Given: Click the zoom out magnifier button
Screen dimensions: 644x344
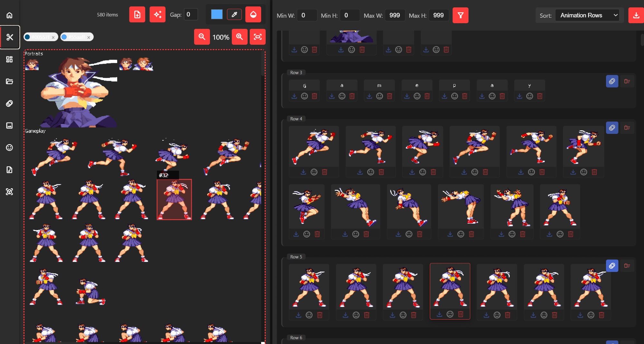Looking at the screenshot, I should click(202, 37).
